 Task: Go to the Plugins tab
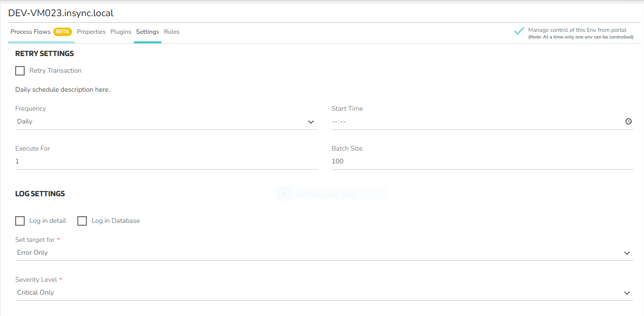pos(121,32)
